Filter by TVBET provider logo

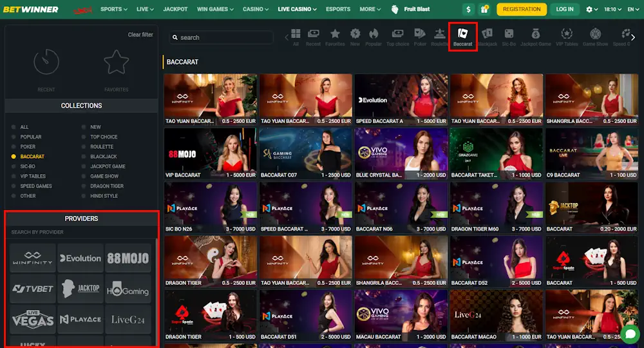(32, 289)
